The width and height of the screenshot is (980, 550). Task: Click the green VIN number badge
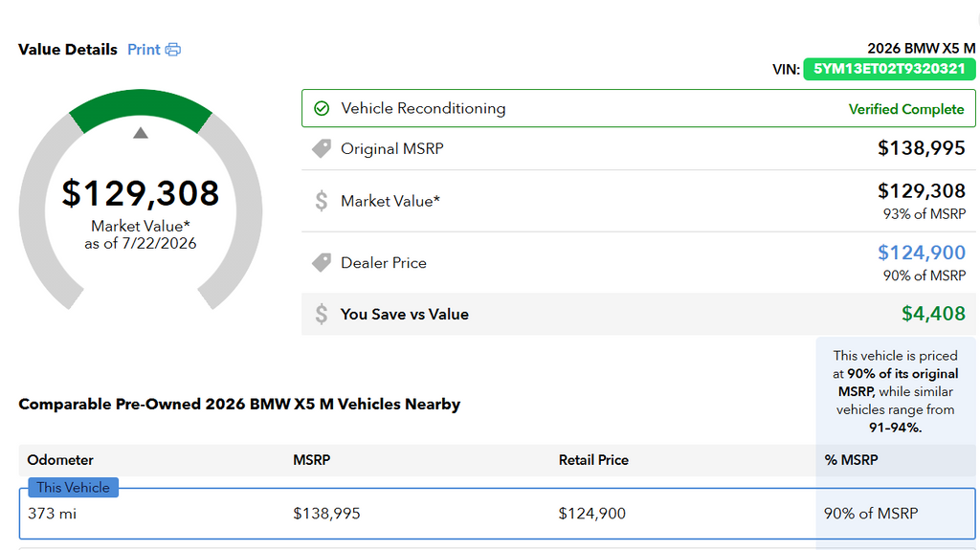tap(889, 69)
